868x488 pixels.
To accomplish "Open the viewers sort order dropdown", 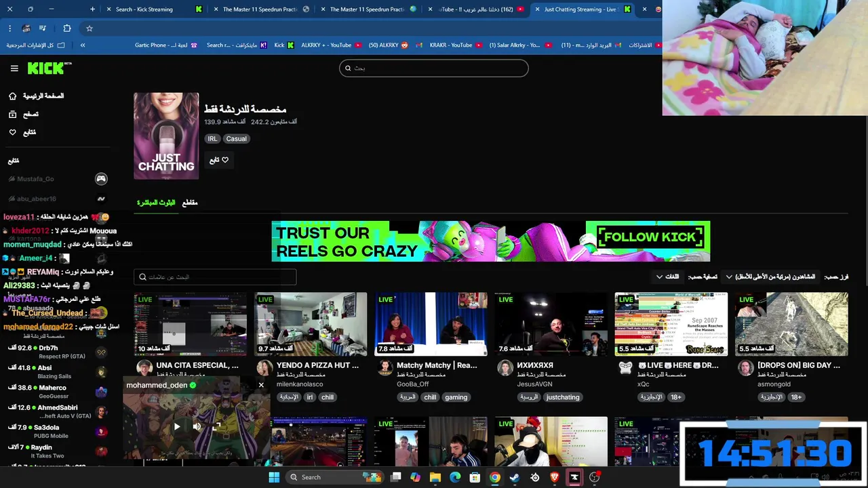I will point(770,277).
